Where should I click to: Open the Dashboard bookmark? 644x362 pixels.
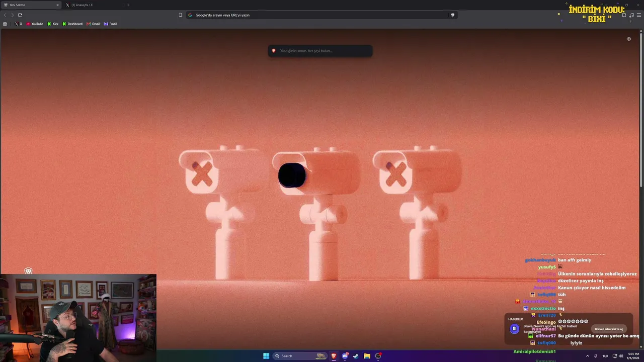point(72,24)
